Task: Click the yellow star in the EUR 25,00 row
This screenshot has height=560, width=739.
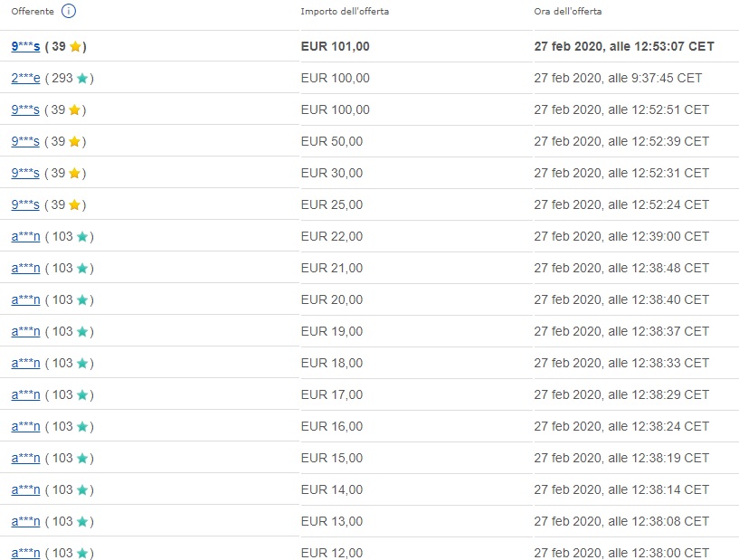Action: coord(75,204)
